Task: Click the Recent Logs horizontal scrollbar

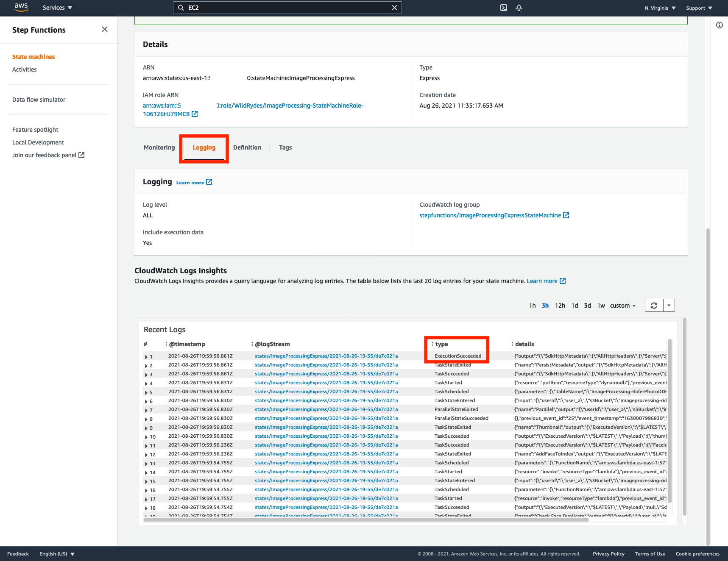Action: 366,519
